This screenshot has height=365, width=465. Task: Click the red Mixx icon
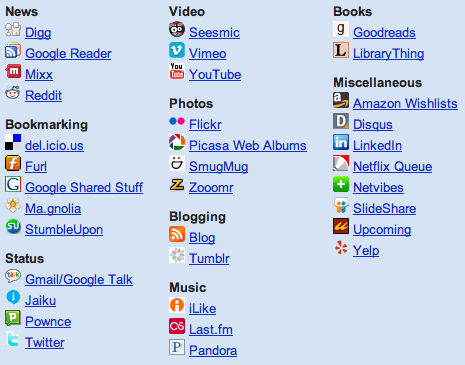(x=13, y=72)
